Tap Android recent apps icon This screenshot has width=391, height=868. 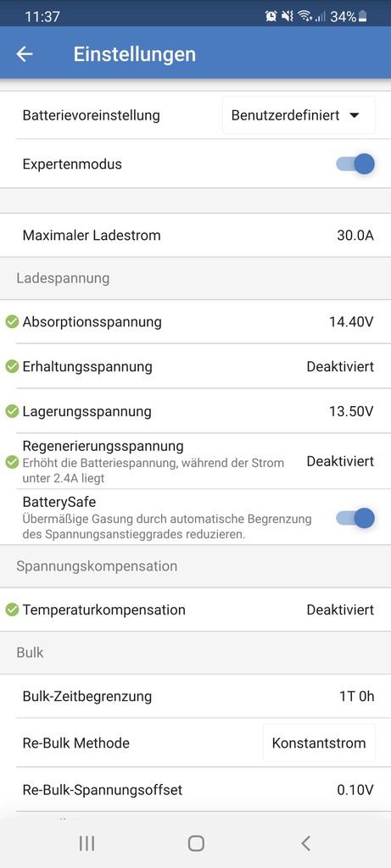(x=87, y=843)
